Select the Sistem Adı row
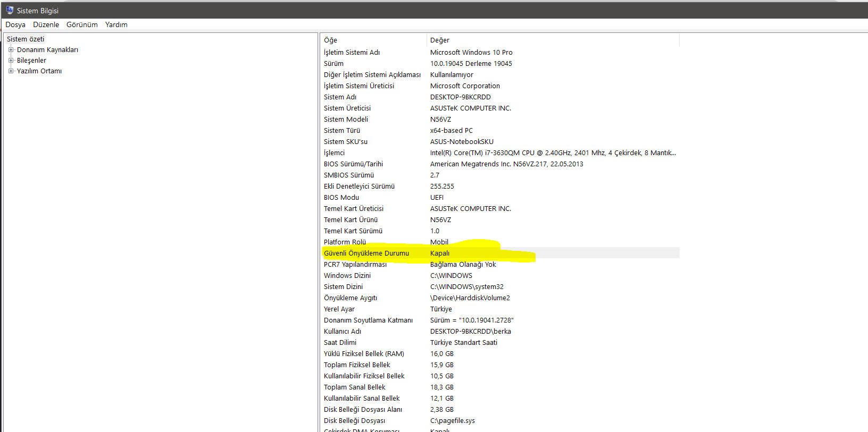This screenshot has width=868, height=432. click(x=340, y=97)
